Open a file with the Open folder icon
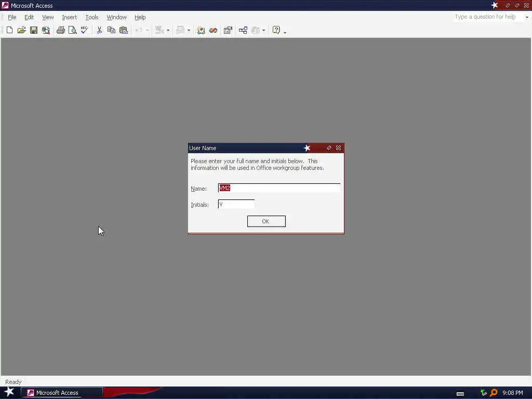 (21, 30)
